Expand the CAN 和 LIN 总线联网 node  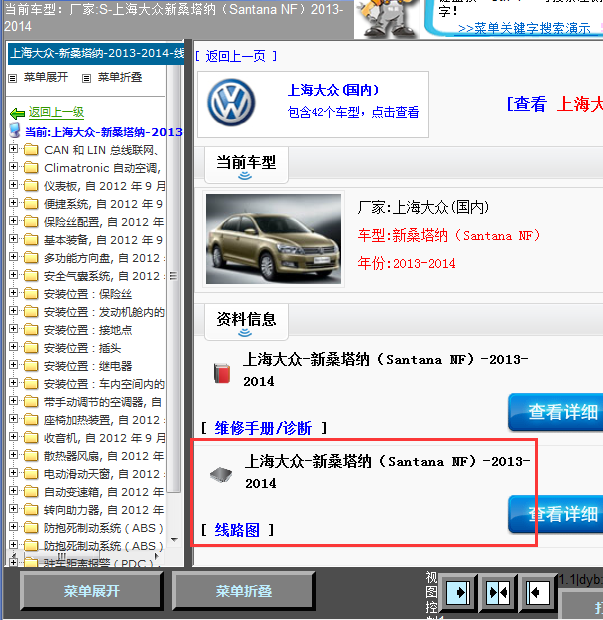pos(13,149)
